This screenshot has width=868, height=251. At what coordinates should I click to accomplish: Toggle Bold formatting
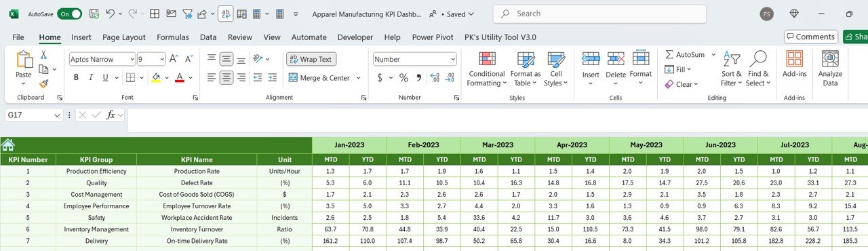(x=76, y=78)
